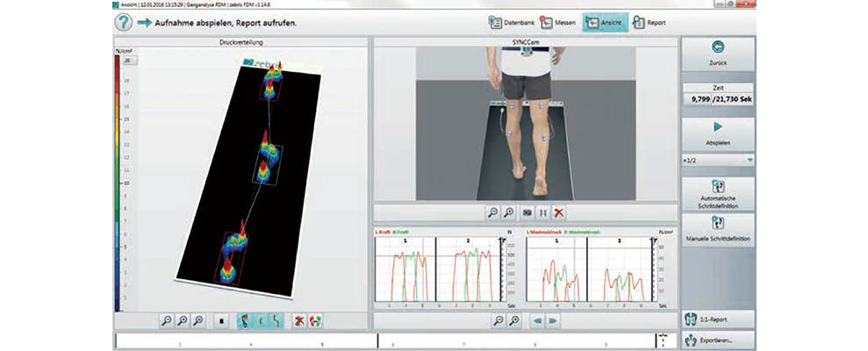This screenshot has width=868, height=351.
Task: Open the Report tab in top bar
Action: [649, 22]
